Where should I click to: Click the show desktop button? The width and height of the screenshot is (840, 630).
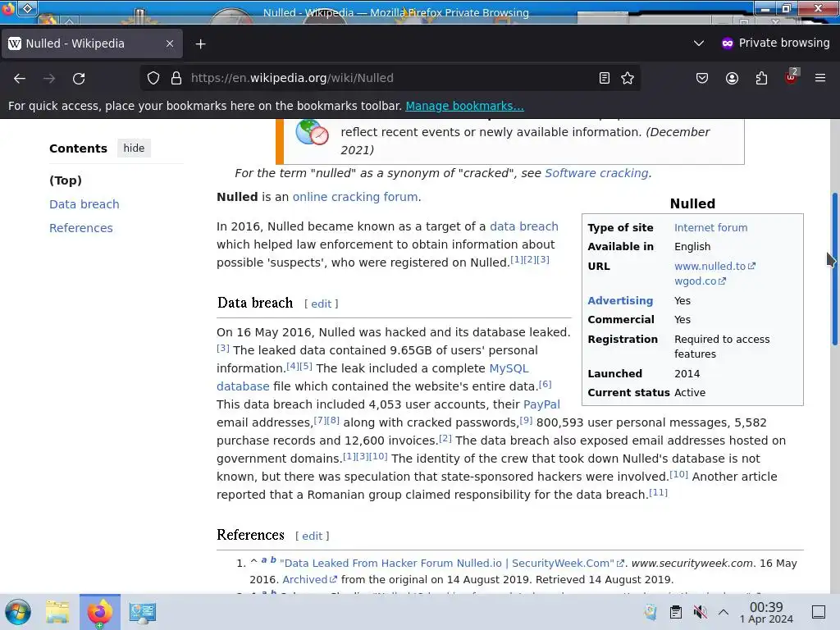click(x=819, y=612)
